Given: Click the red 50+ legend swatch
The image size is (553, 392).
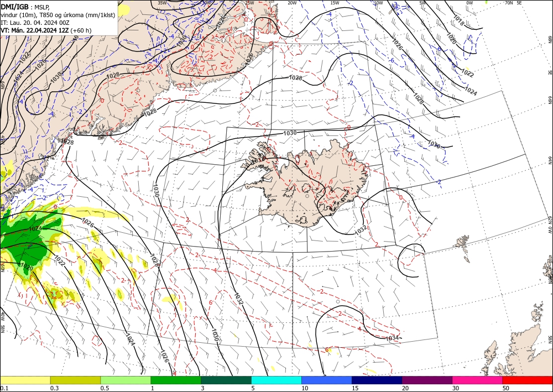Looking at the screenshot, I should [x=528, y=380].
